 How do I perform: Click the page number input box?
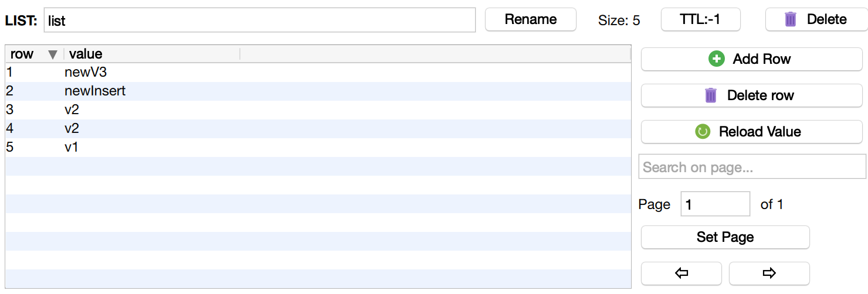click(715, 204)
